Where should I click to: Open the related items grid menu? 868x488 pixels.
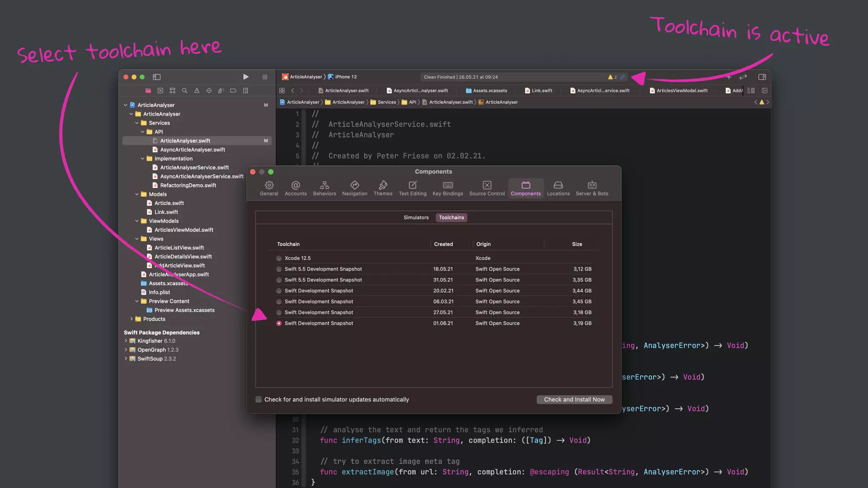(x=282, y=91)
